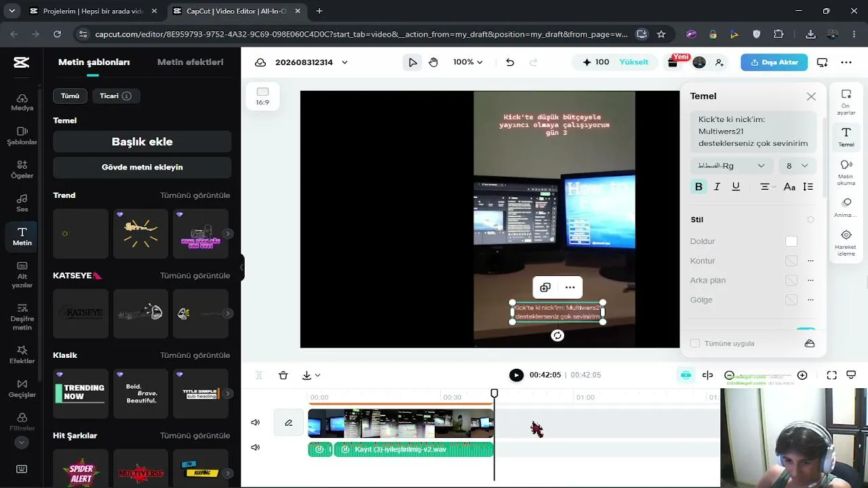Open the Hareket izleme panel

coord(846,243)
